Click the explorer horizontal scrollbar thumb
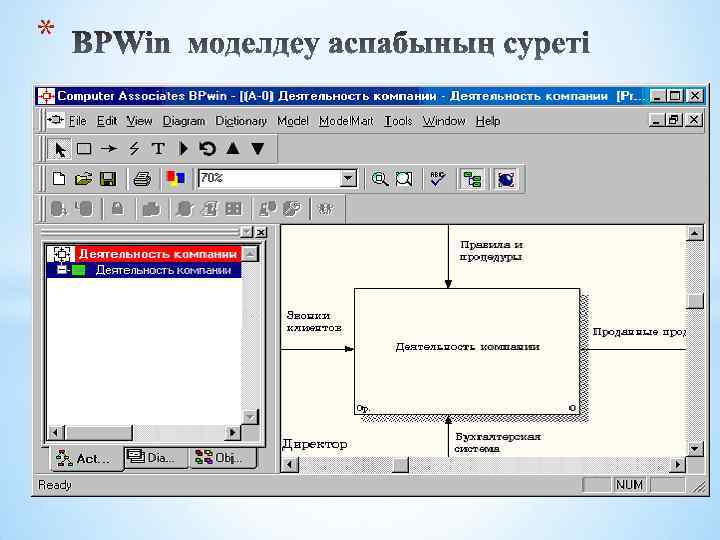Viewport: 720px width, 540px height. point(99,432)
